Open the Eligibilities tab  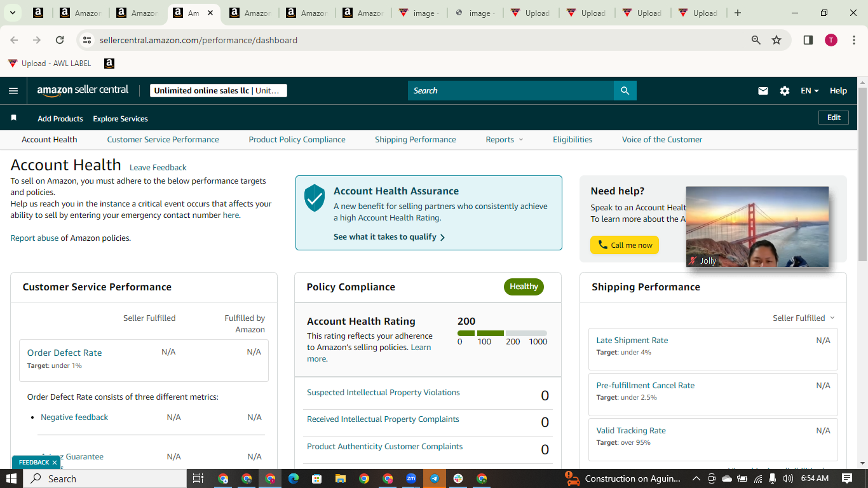coord(573,140)
